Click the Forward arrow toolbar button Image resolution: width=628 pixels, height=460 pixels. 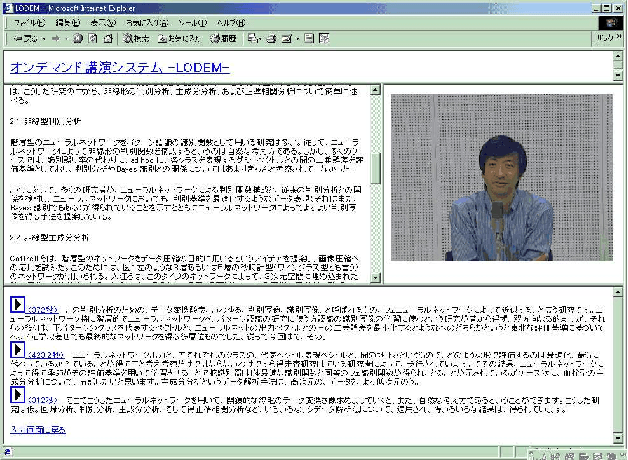click(x=54, y=39)
